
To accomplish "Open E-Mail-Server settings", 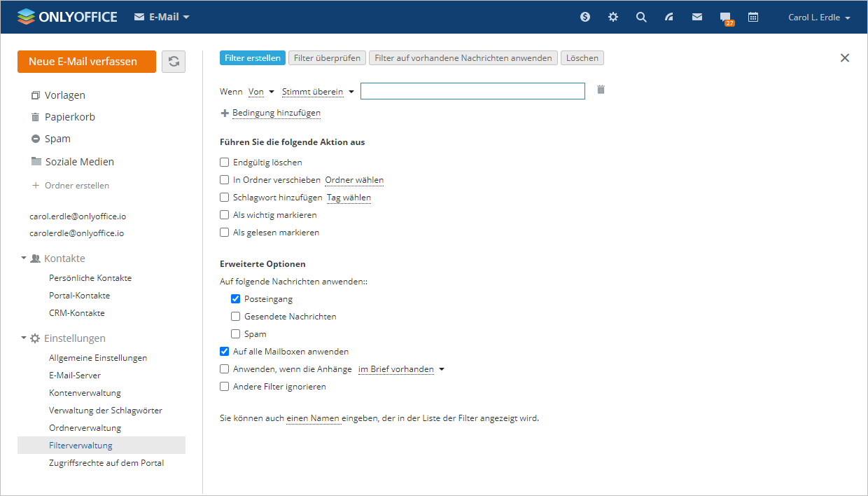I will [x=75, y=376].
